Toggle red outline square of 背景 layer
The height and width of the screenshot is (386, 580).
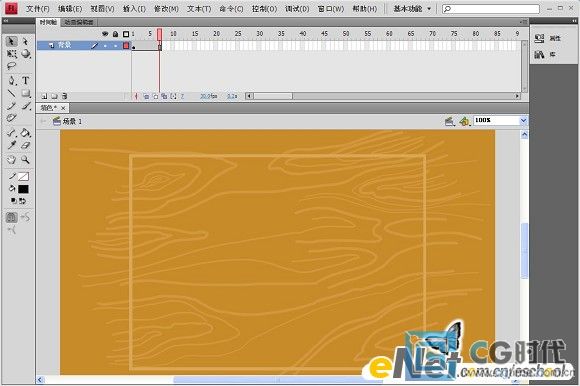(126, 45)
